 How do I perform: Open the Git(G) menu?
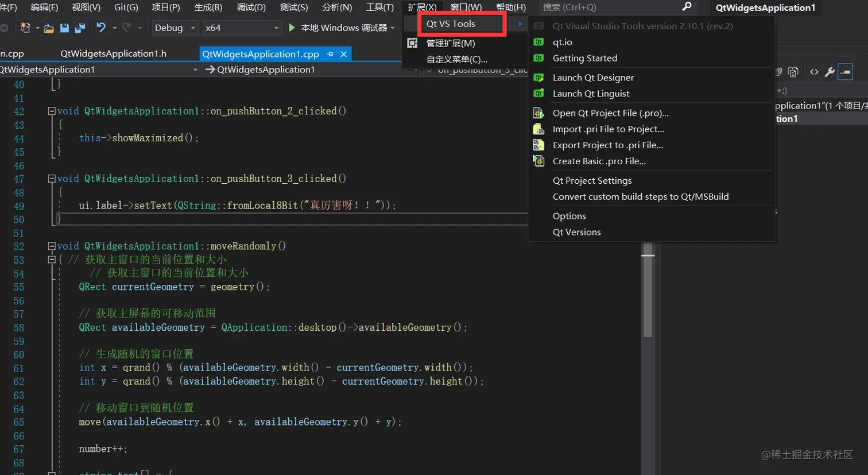point(126,7)
